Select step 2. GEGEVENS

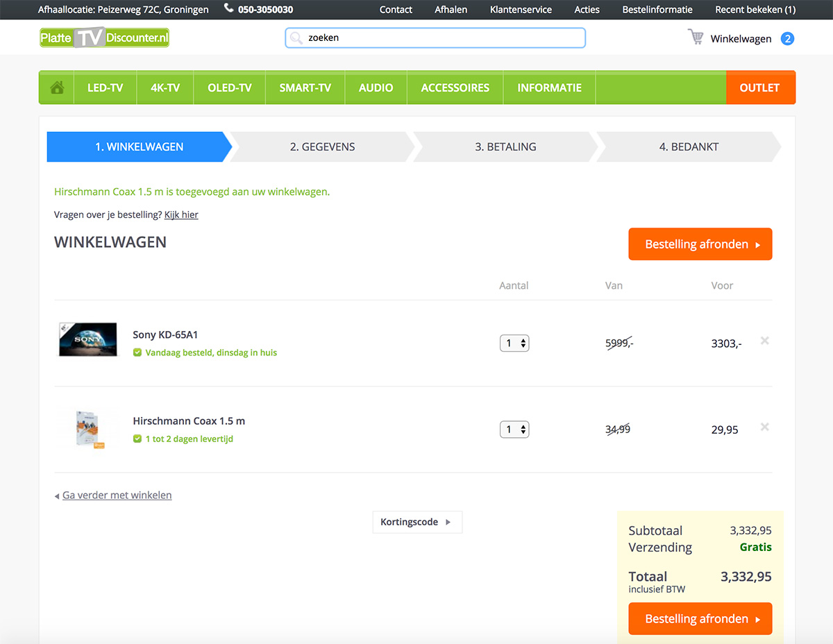323,146
